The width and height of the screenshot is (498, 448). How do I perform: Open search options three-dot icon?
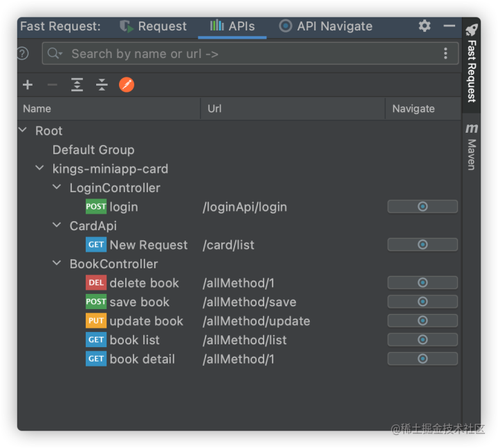tap(445, 53)
